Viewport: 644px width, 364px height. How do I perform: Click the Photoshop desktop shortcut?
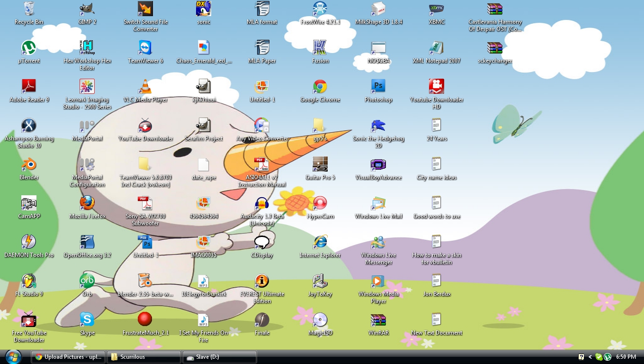pos(378,86)
